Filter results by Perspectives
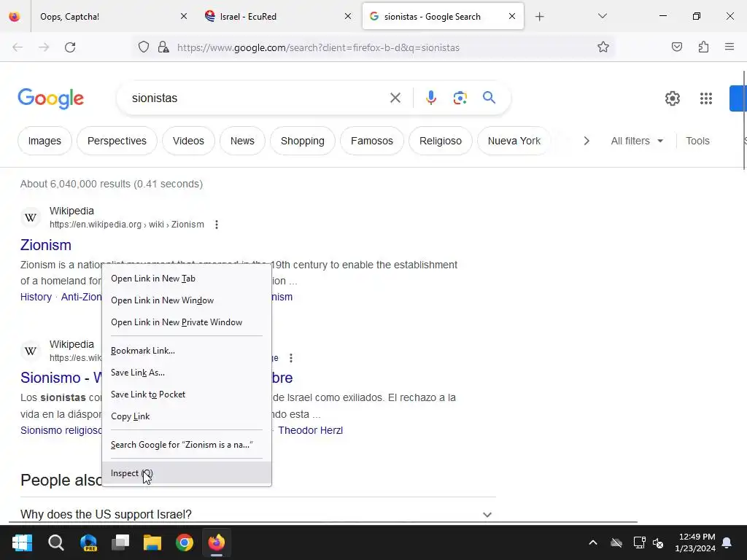The image size is (747, 560). 117,141
